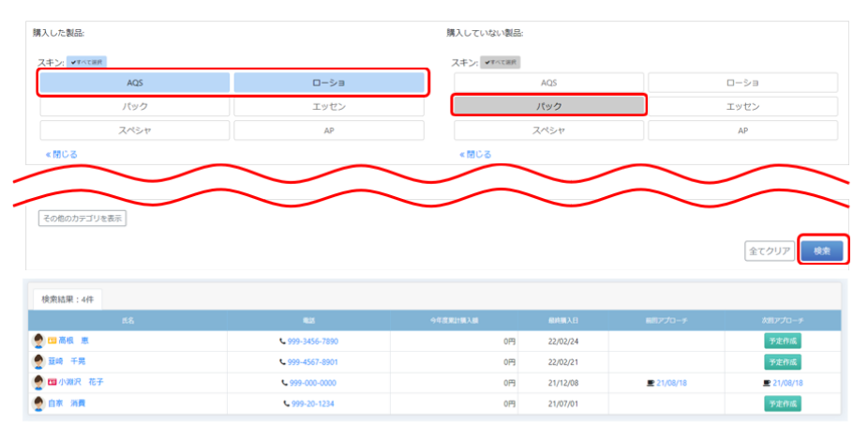Open customer link 小淵沢 花子
The width and height of the screenshot is (868, 427).
point(81,383)
